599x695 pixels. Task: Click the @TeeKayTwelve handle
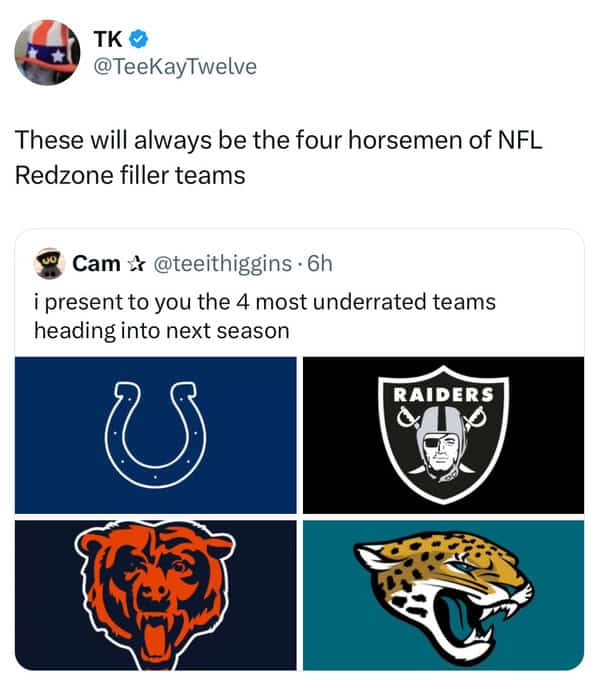click(x=175, y=67)
